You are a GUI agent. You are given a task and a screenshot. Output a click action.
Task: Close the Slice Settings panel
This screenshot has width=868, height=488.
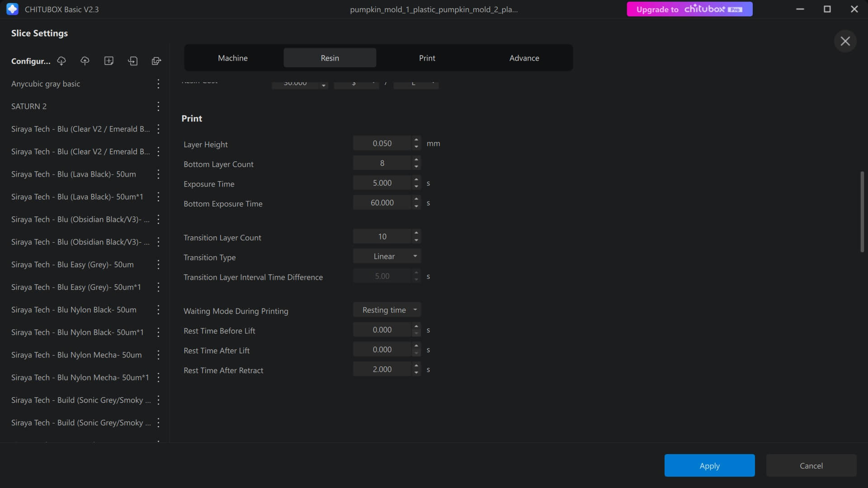tap(845, 41)
